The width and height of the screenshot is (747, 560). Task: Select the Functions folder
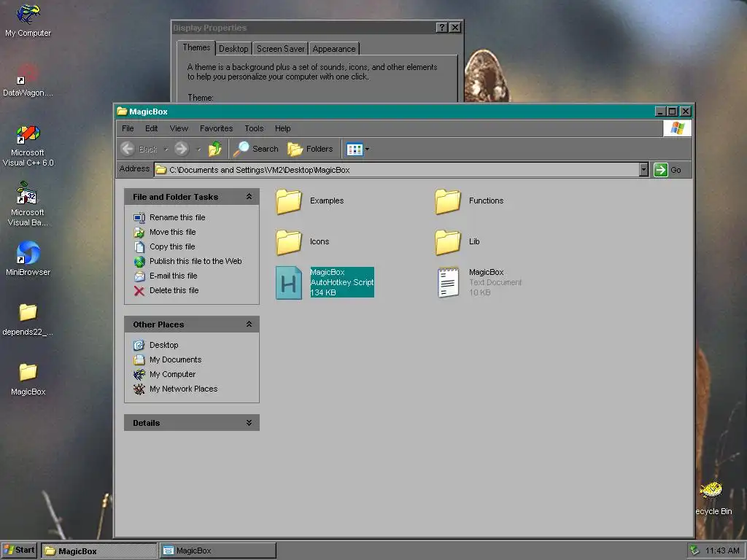(469, 201)
